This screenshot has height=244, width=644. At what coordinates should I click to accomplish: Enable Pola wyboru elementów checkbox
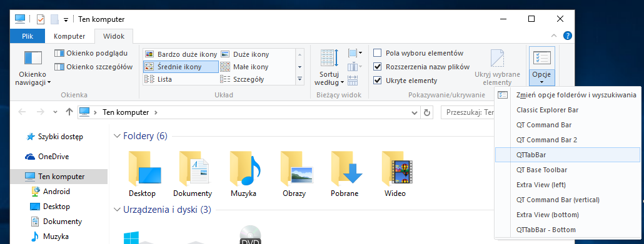378,53
